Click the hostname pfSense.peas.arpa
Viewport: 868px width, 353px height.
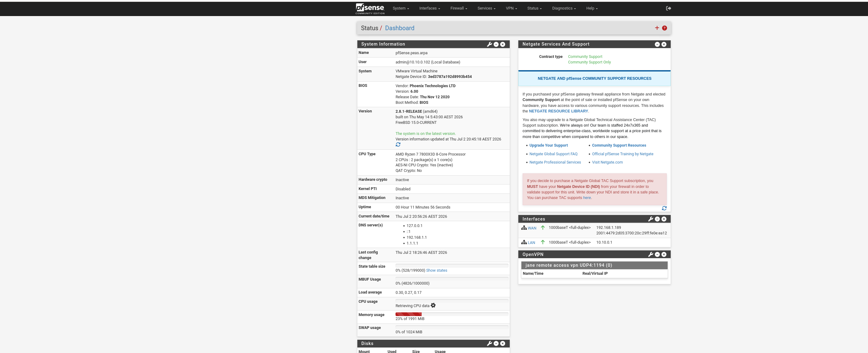[411, 53]
